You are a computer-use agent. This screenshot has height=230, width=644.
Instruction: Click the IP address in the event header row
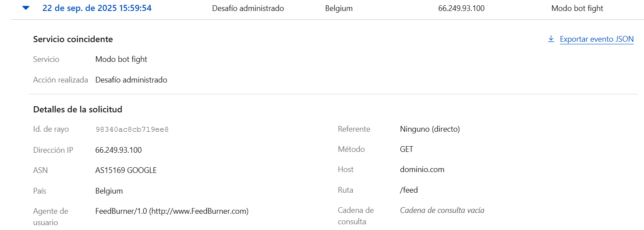[461, 8]
